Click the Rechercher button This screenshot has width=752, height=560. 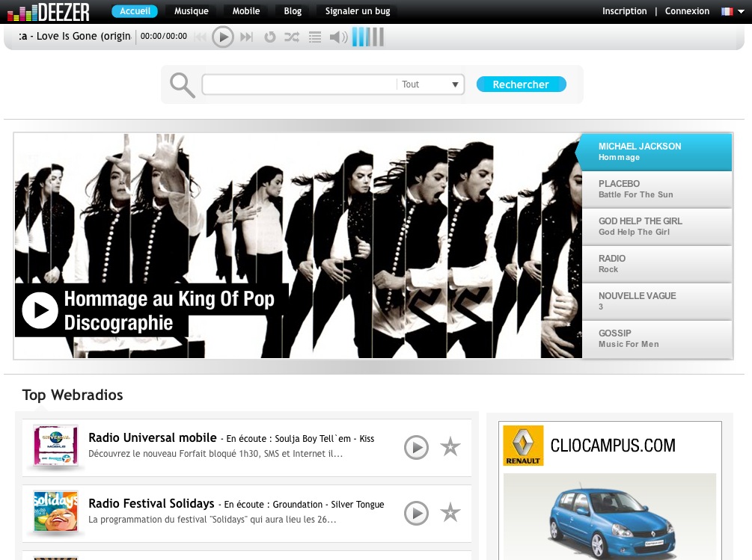522,84
